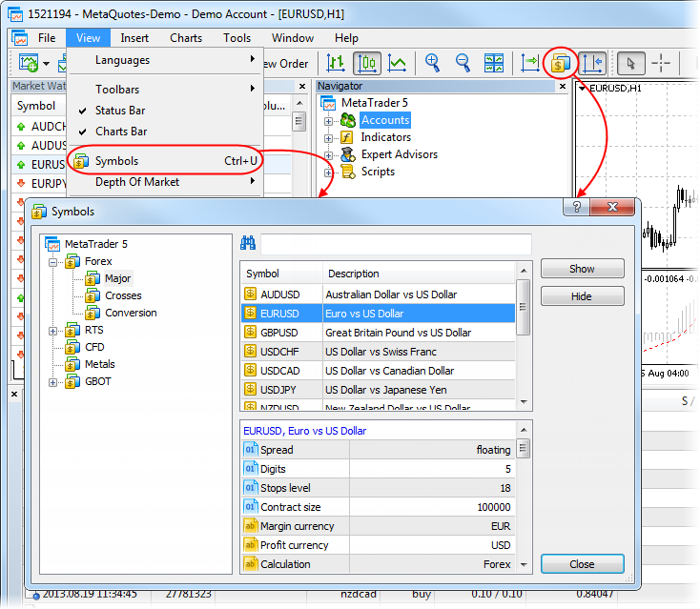Click the binoculars search icon in Symbols
This screenshot has height=609, width=700.
point(249,243)
